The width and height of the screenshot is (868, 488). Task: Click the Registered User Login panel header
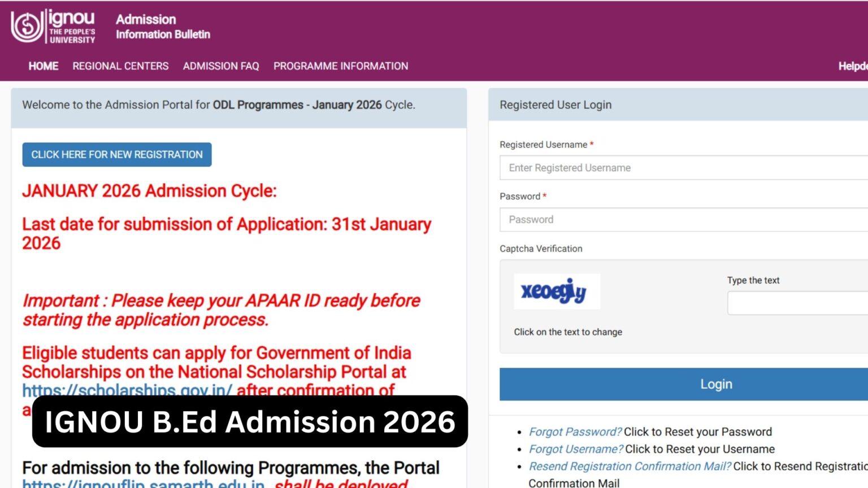(x=555, y=104)
